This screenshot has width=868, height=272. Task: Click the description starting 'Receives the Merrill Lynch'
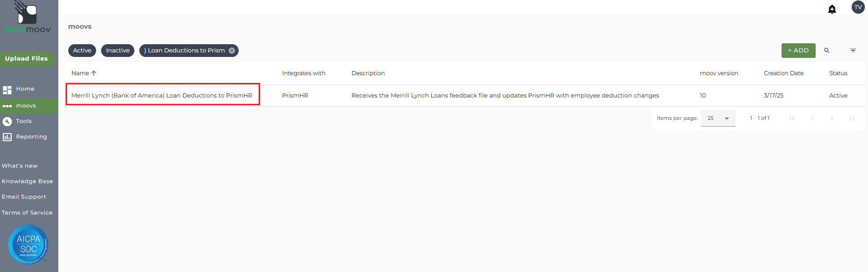pos(505,95)
